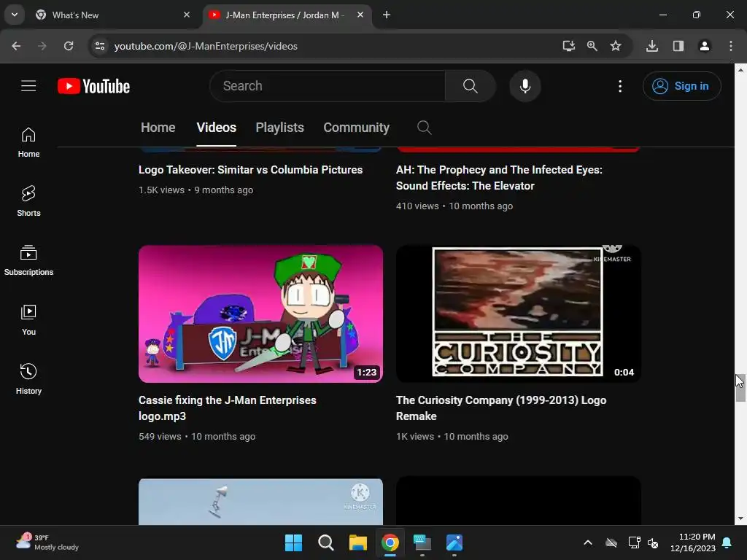Go to Home in YouTube sidebar

(x=28, y=142)
